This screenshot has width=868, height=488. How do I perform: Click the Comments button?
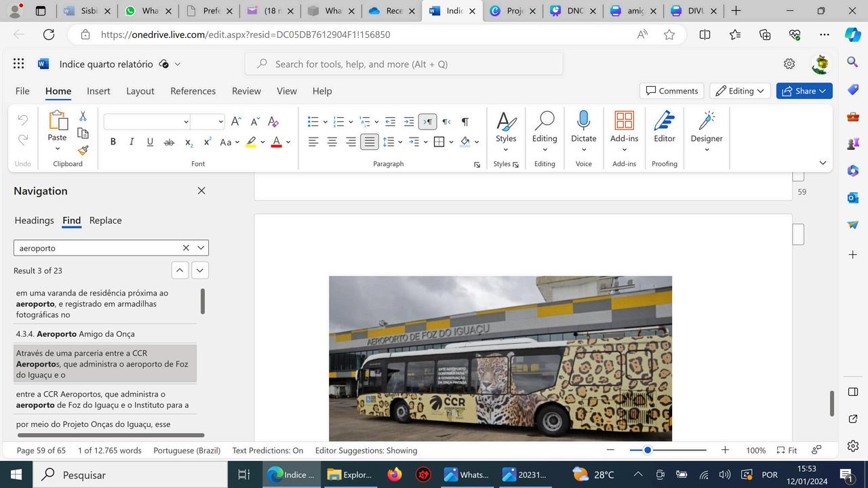[x=671, y=91]
